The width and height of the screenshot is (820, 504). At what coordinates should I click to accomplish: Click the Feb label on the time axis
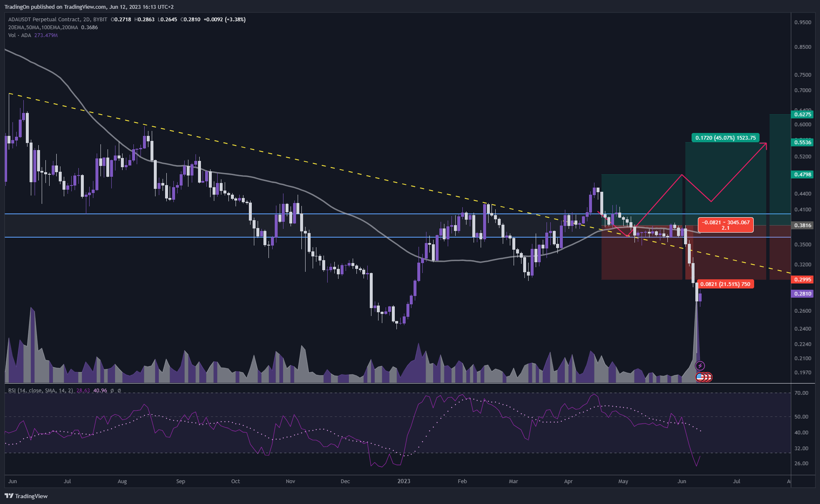click(x=462, y=481)
